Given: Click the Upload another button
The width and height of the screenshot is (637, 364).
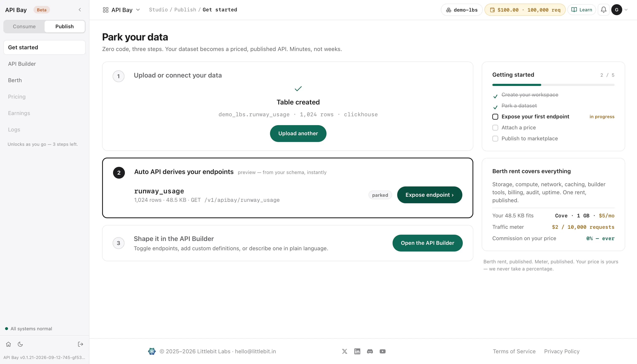Looking at the screenshot, I should [298, 134].
